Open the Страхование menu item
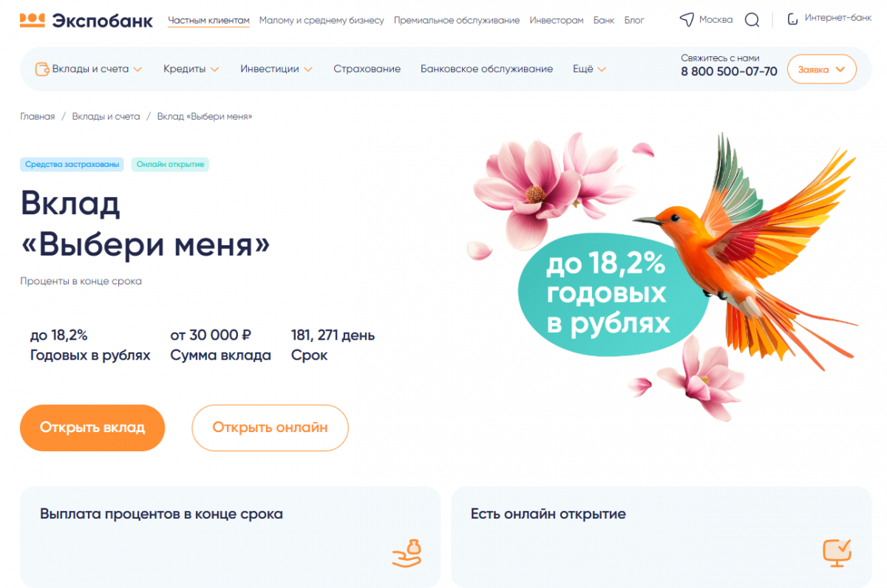This screenshot has height=588, width=887. point(367,69)
